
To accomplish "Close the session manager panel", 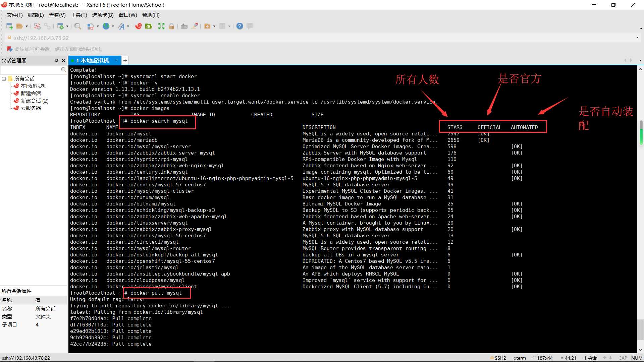I will click(x=63, y=61).
